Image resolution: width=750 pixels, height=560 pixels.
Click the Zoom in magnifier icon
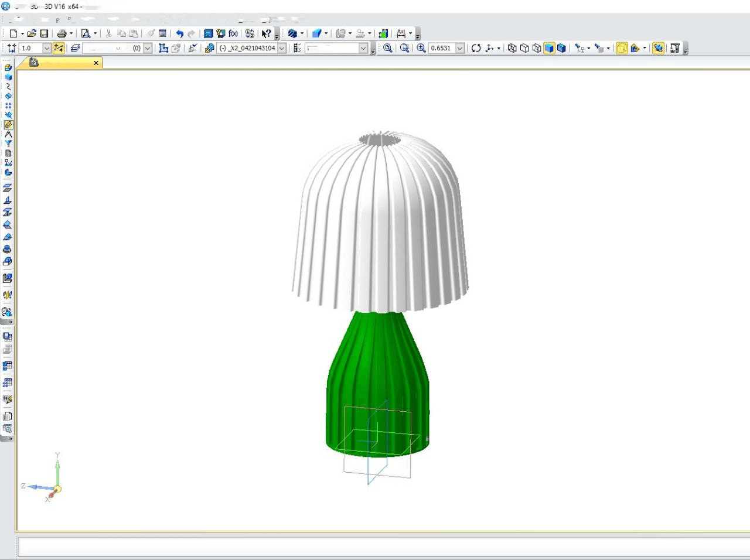(x=421, y=48)
